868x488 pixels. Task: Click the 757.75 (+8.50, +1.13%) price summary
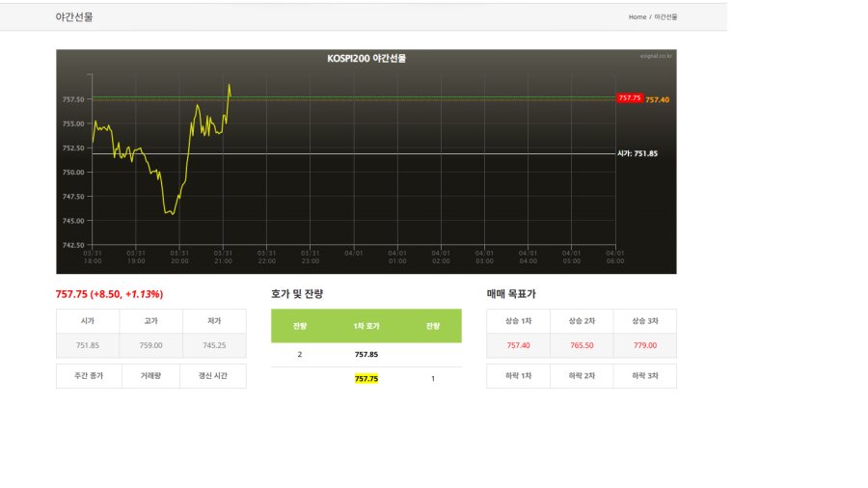pos(109,294)
